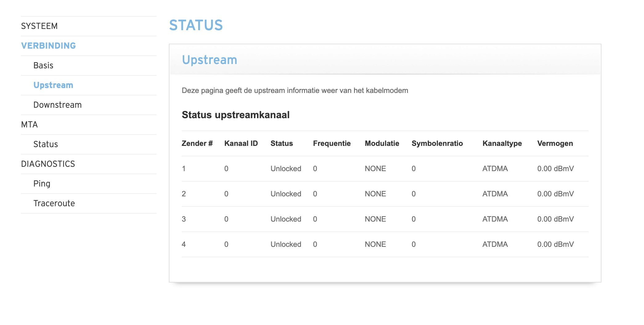Image resolution: width=644 pixels, height=325 pixels.
Task: Click the Vermogen column header
Action: pyautogui.click(x=555, y=143)
